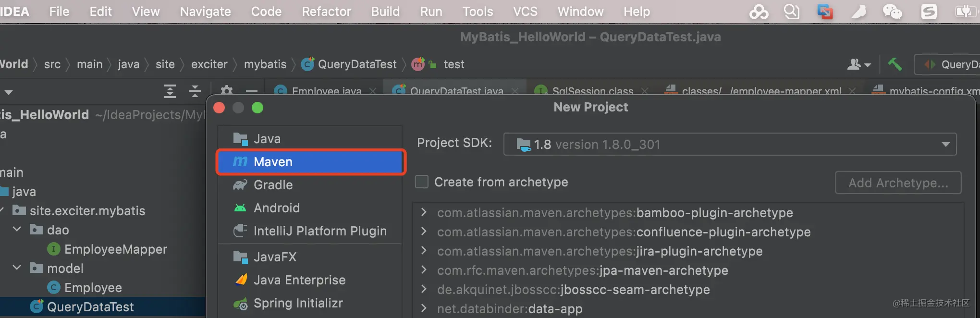Image resolution: width=980 pixels, height=318 pixels.
Task: Open the Refactor menu
Action: pyautogui.click(x=326, y=12)
